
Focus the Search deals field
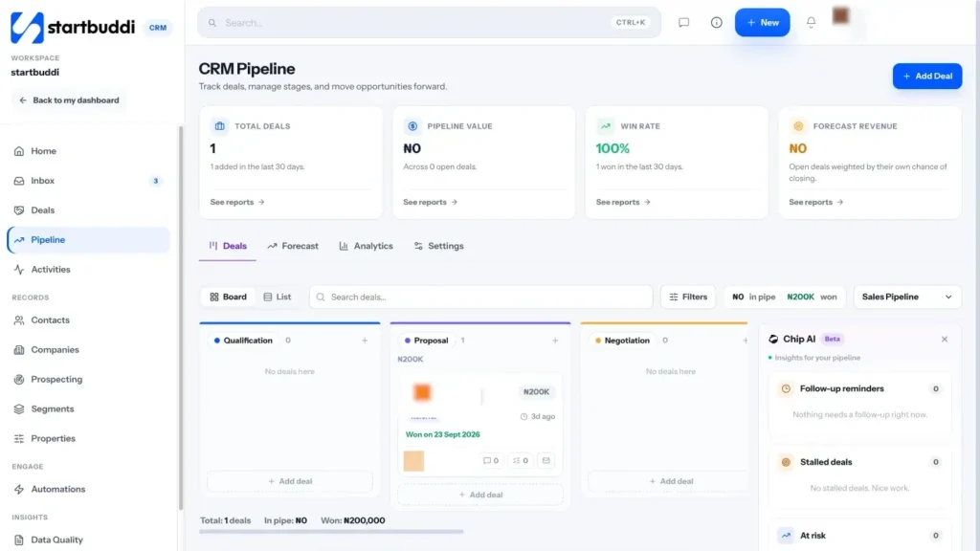[x=480, y=298]
